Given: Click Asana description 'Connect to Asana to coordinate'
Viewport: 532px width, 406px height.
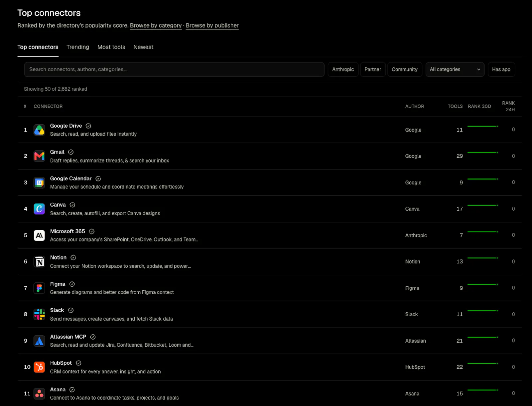Looking at the screenshot, I should tap(114, 398).
